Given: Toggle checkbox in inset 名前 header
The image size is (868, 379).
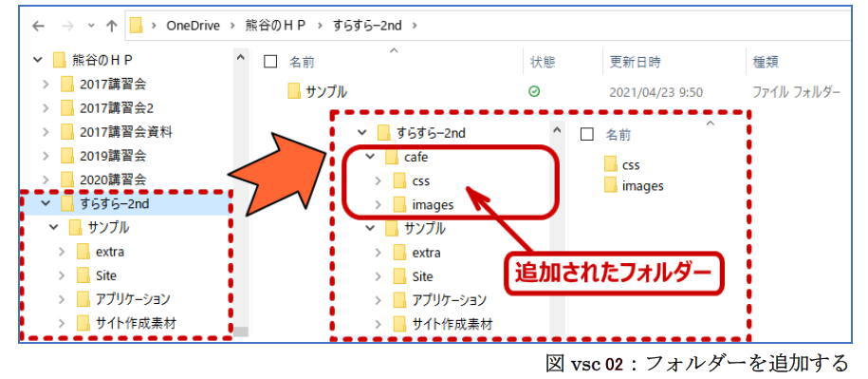Looking at the screenshot, I should [x=587, y=134].
